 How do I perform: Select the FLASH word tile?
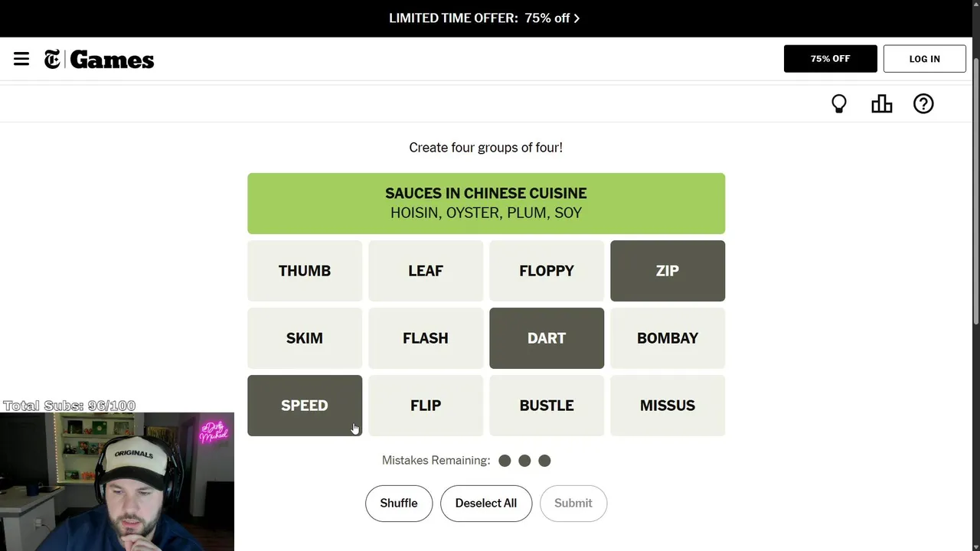(425, 338)
